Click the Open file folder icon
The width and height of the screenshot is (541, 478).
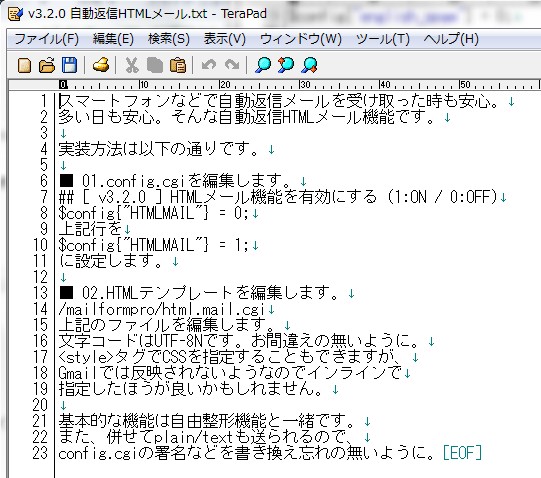[x=47, y=65]
